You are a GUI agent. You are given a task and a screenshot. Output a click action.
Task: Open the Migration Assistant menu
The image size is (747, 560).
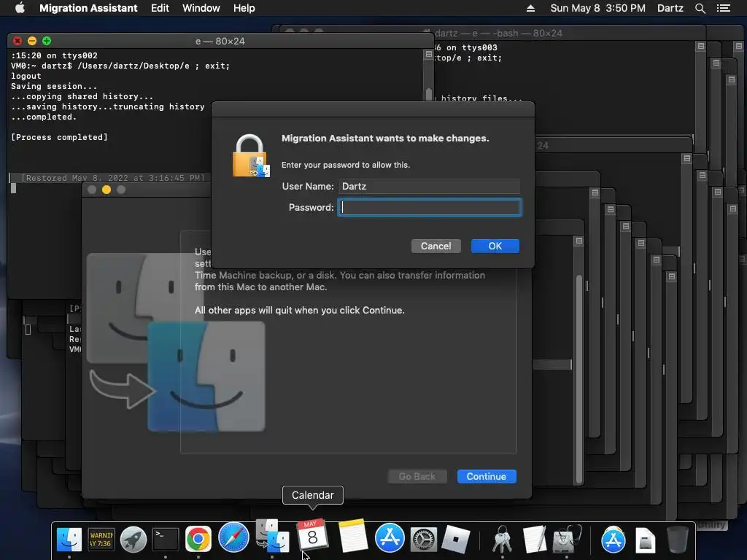[x=88, y=8]
